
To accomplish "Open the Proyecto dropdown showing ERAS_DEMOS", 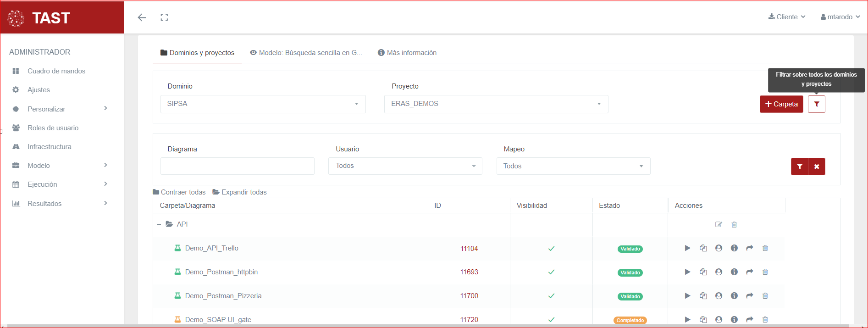I will (496, 104).
